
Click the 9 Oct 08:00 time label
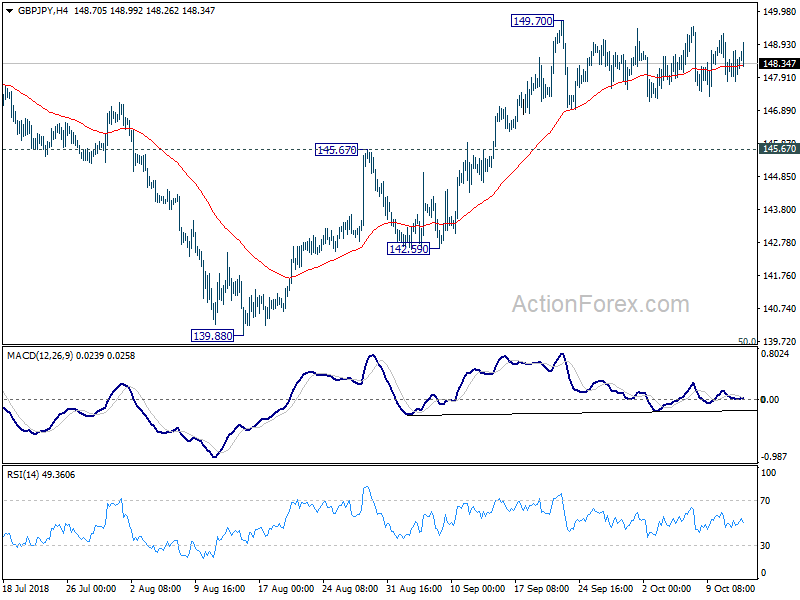(731, 588)
